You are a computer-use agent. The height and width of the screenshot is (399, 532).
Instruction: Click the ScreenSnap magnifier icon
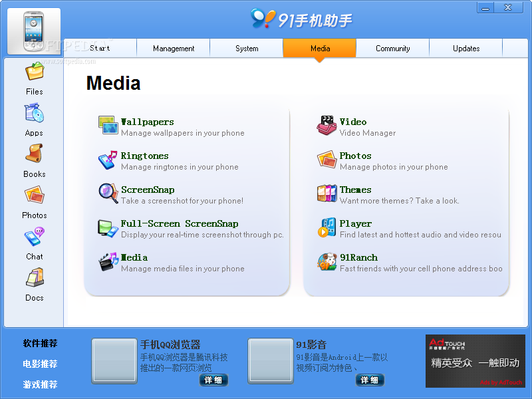click(x=108, y=194)
